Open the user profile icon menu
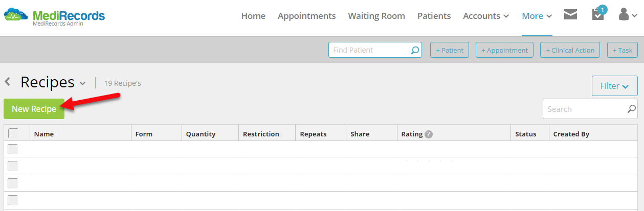The image size is (644, 211). (628, 15)
